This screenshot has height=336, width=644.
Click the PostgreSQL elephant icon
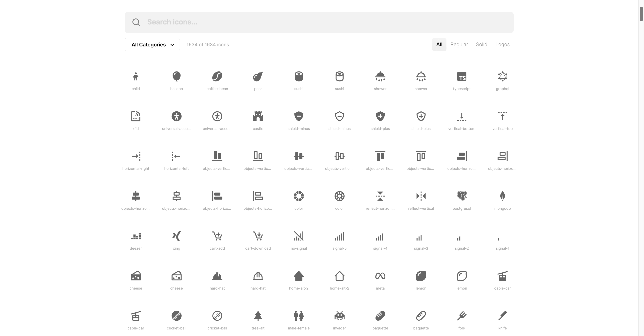[462, 196]
